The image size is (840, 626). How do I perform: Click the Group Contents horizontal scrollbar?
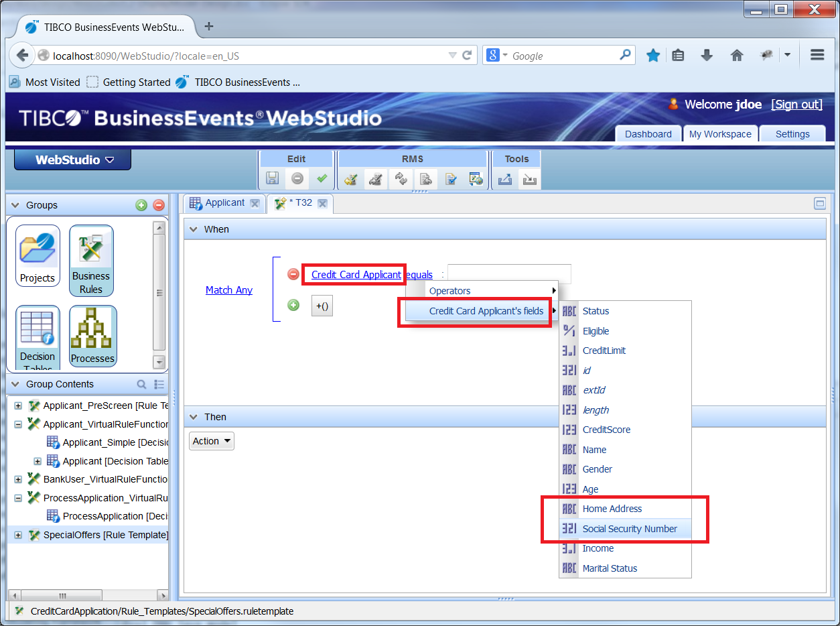88,595
